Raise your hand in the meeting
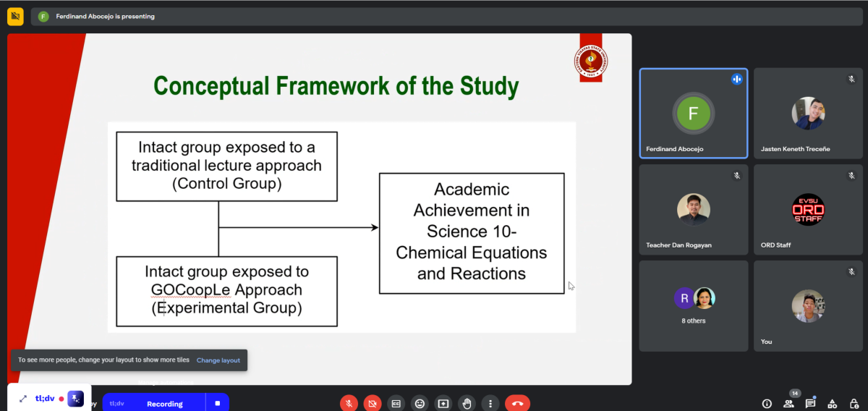This screenshot has height=411, width=868. pos(467,403)
